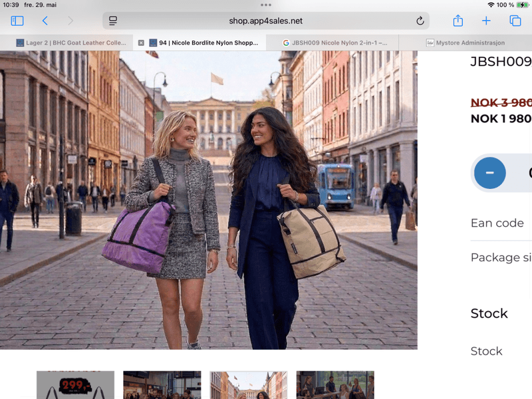Go forward with the forward arrow
The width and height of the screenshot is (532, 399).
[x=70, y=21]
